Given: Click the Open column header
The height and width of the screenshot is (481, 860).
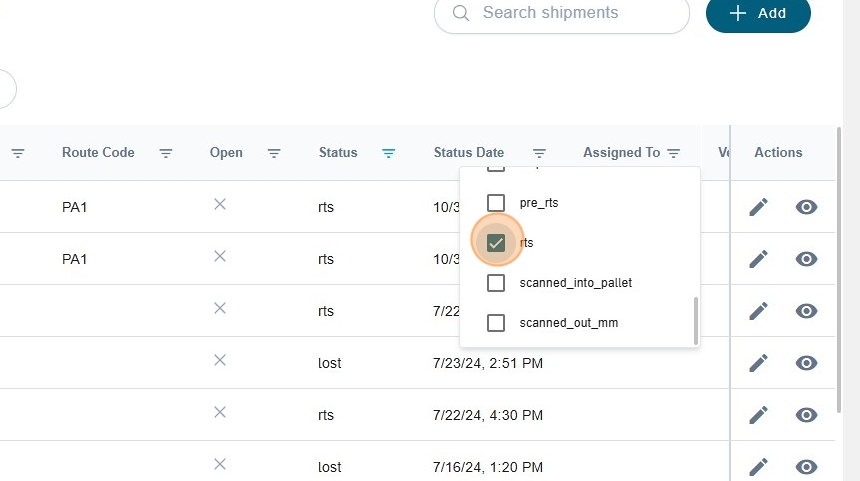Looking at the screenshot, I should coord(226,153).
